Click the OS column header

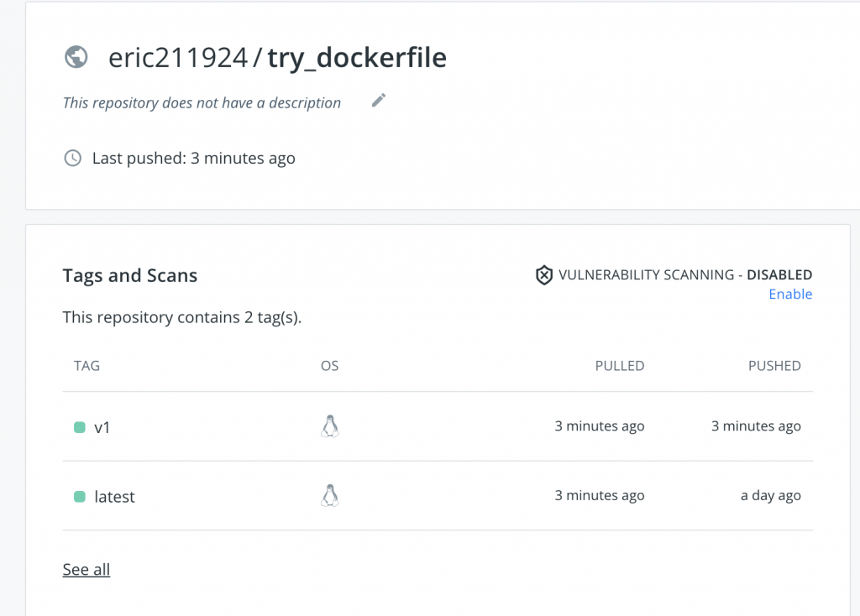330,366
